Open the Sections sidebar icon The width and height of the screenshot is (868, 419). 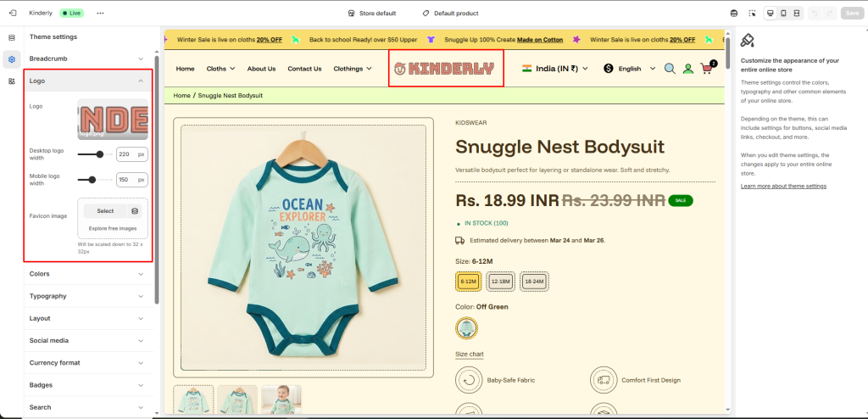point(12,37)
